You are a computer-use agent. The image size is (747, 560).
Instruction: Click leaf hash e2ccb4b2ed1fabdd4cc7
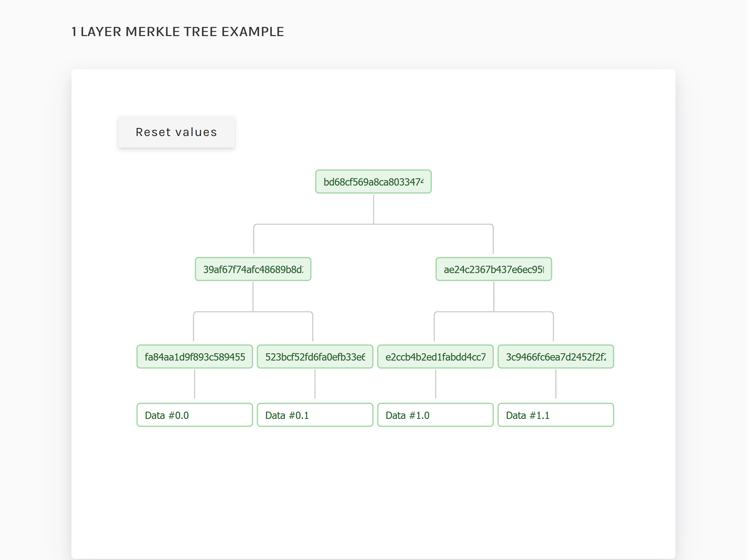(x=435, y=357)
